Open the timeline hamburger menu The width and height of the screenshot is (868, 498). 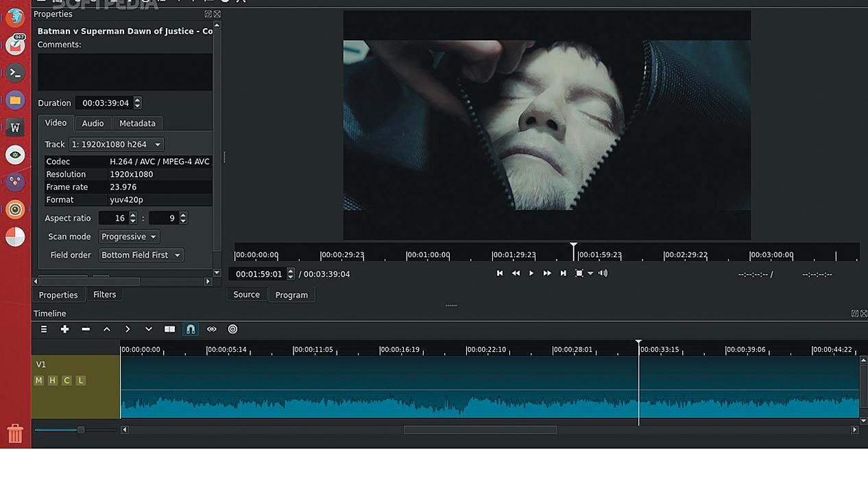click(44, 329)
